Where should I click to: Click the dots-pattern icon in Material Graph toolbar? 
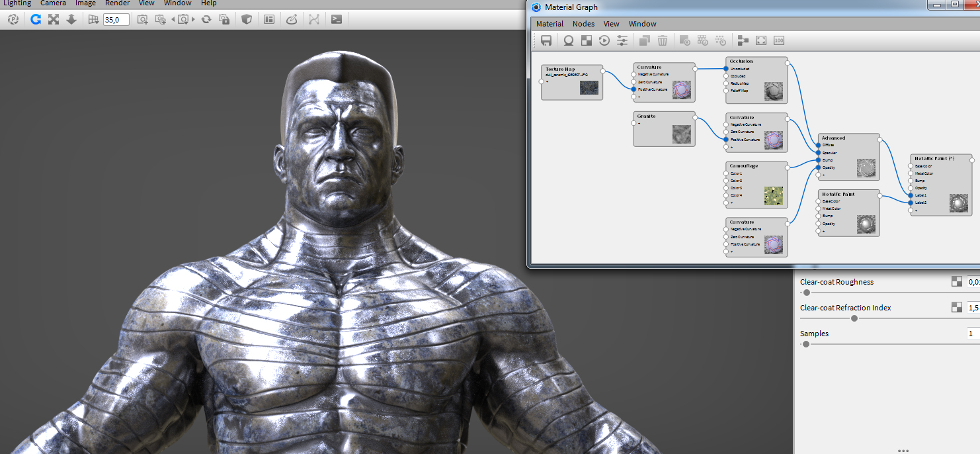tap(721, 40)
